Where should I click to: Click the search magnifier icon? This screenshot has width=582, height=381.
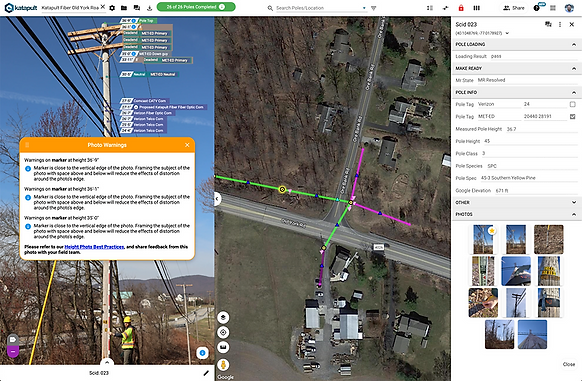tap(270, 8)
